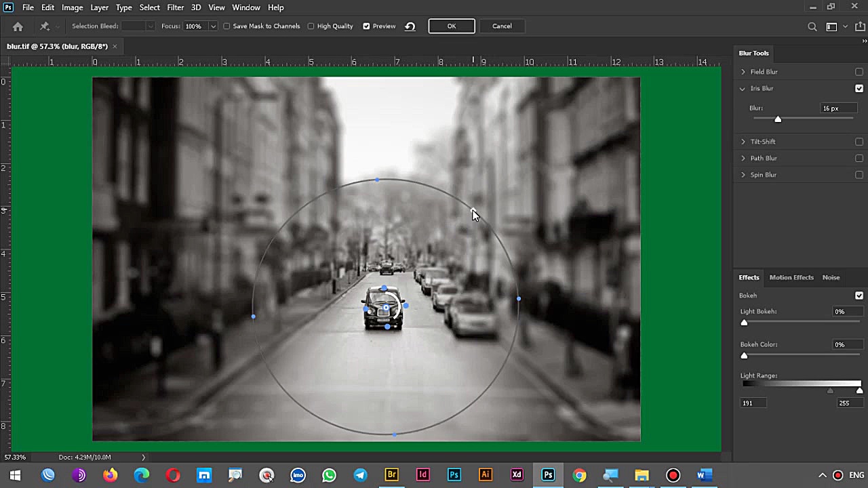868x488 pixels.
Task: Expand the Field Blur section
Action: click(x=743, y=72)
